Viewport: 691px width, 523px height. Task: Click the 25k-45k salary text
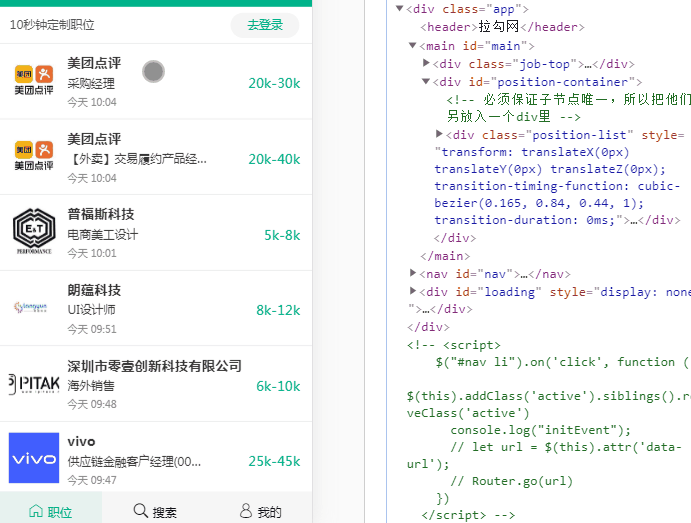click(274, 461)
